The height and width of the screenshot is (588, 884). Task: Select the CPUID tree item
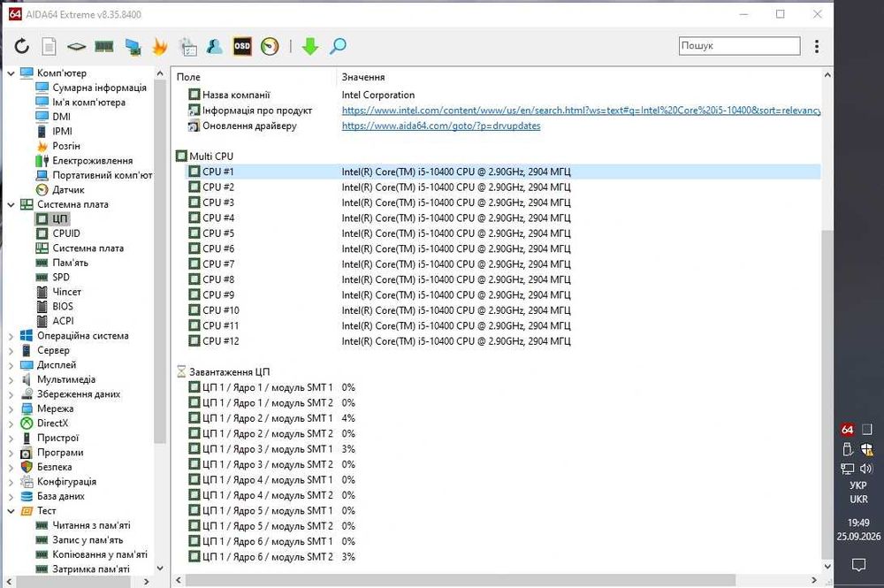tap(66, 233)
